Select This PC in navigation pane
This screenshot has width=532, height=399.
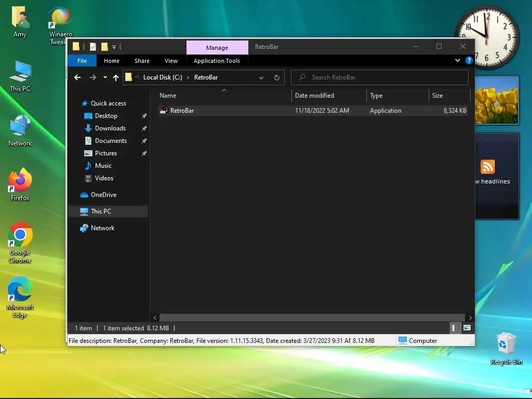click(x=108, y=211)
